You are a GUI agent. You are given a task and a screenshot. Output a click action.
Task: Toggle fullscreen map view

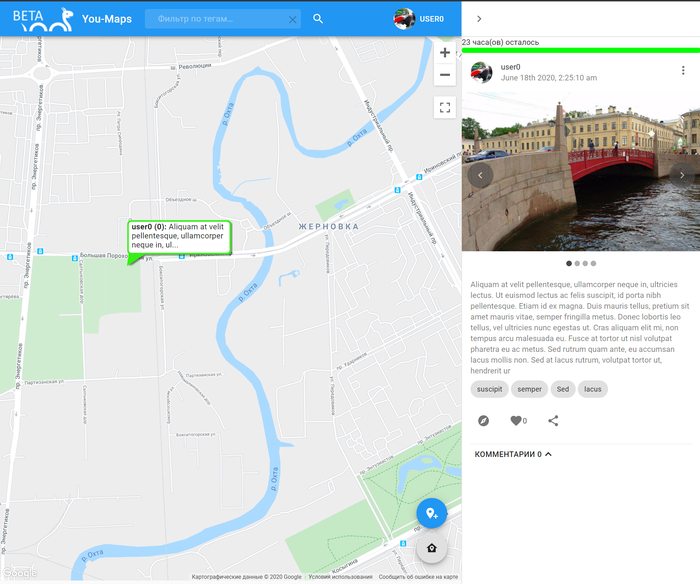(x=445, y=108)
